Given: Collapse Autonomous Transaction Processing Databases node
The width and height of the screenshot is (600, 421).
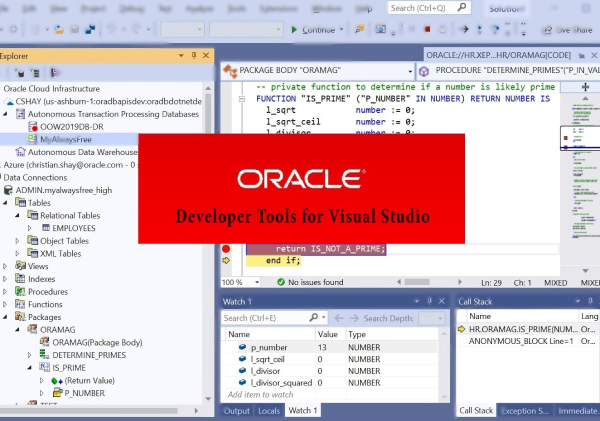Looking at the screenshot, I should pos(5,114).
